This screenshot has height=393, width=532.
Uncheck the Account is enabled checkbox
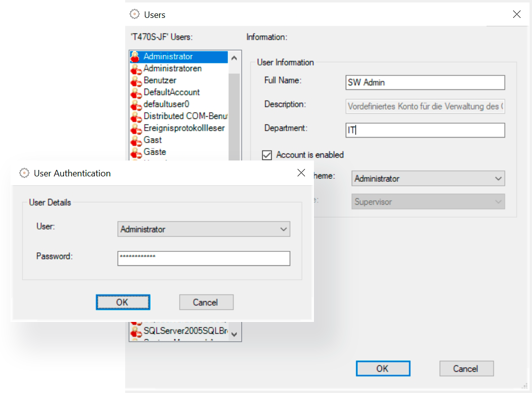pyautogui.click(x=267, y=155)
